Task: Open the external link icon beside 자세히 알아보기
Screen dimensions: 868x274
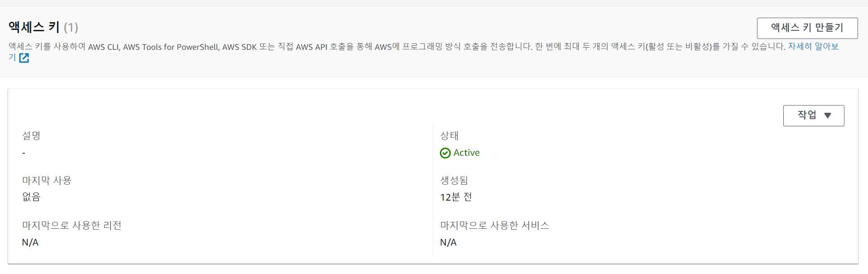Action: pos(24,58)
